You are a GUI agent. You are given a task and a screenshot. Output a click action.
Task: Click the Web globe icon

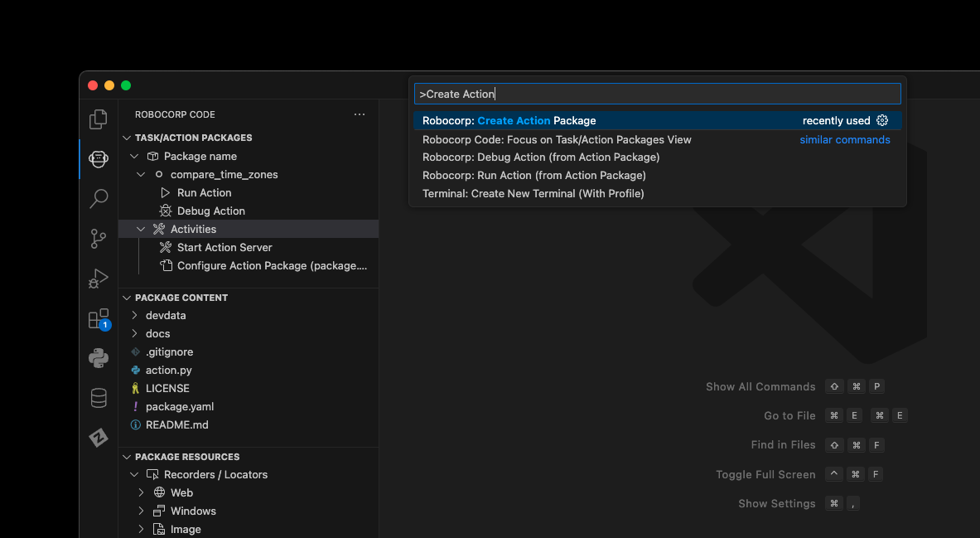coord(159,492)
